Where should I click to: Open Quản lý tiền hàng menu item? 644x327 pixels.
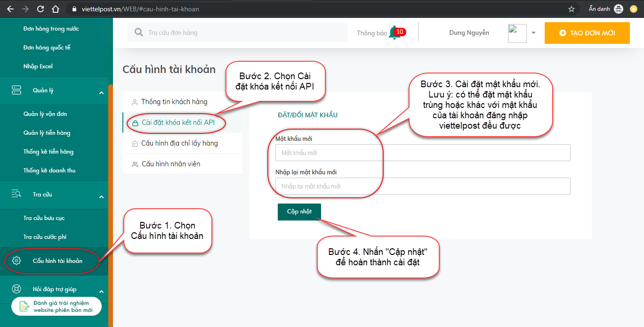point(47,133)
